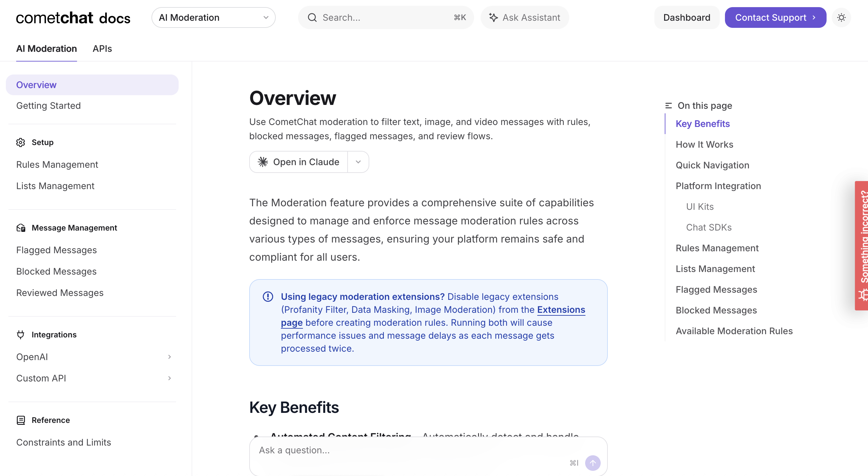Follow the Extensions page link
This screenshot has width=868, height=476.
tap(561, 310)
